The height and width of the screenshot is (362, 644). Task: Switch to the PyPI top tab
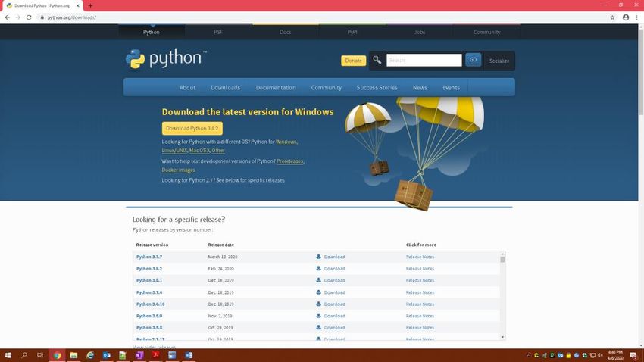(352, 32)
